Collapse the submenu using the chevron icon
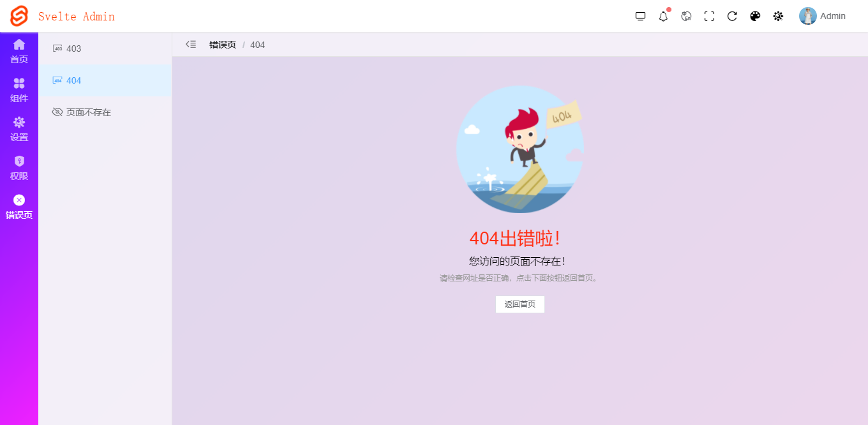Screen dimensions: 868x425 [191, 44]
